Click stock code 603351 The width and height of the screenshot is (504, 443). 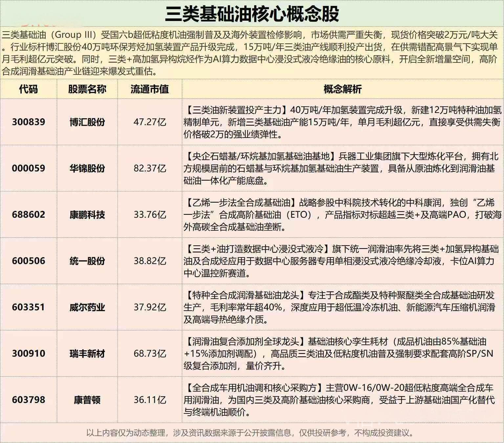point(28,307)
